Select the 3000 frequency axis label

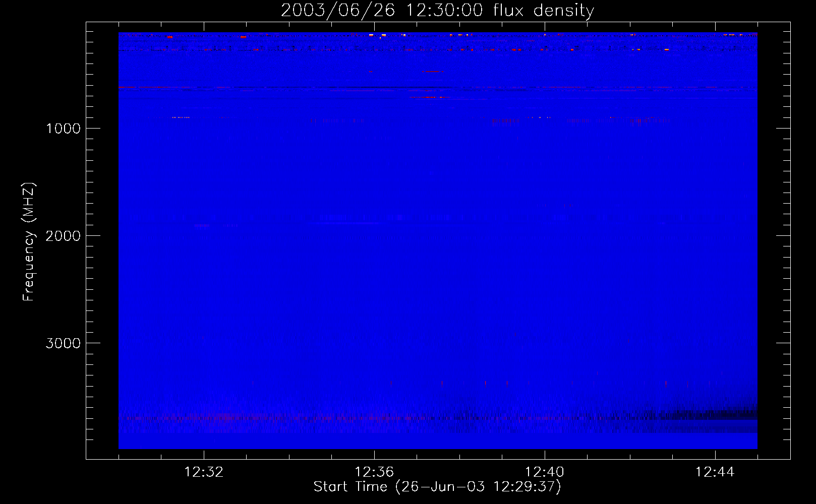click(x=63, y=343)
